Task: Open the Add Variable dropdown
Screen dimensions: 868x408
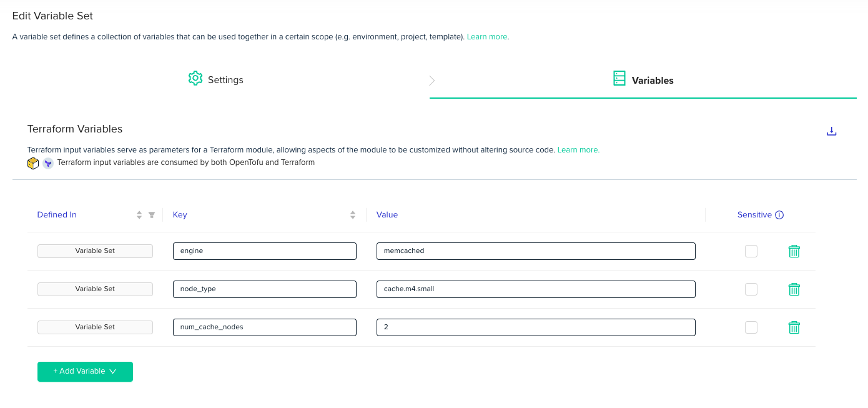Action: coord(85,371)
